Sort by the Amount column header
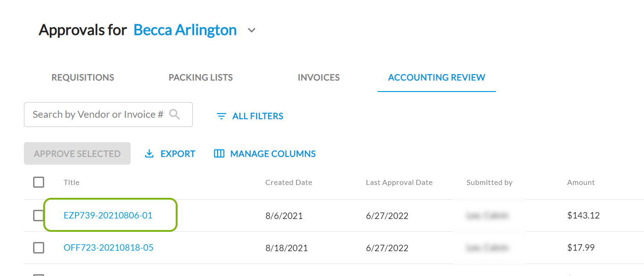Viewport: 644px width, 276px height. pos(581,182)
